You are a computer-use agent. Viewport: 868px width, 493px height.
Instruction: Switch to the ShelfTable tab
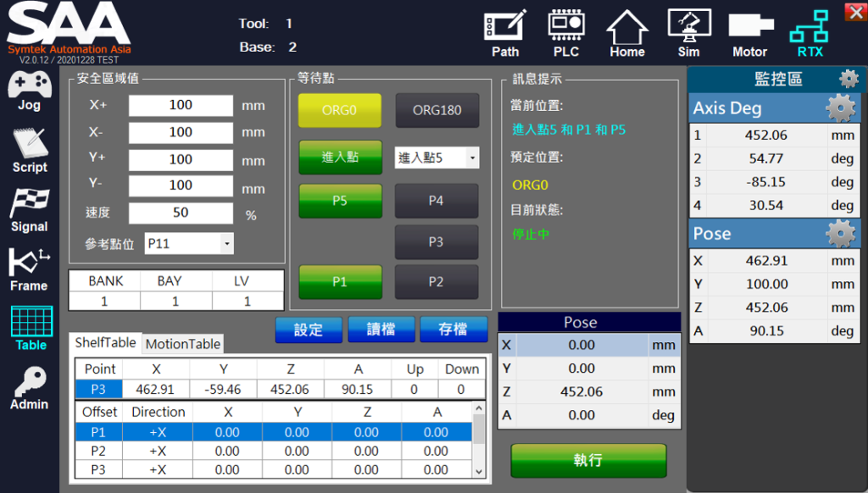105,342
